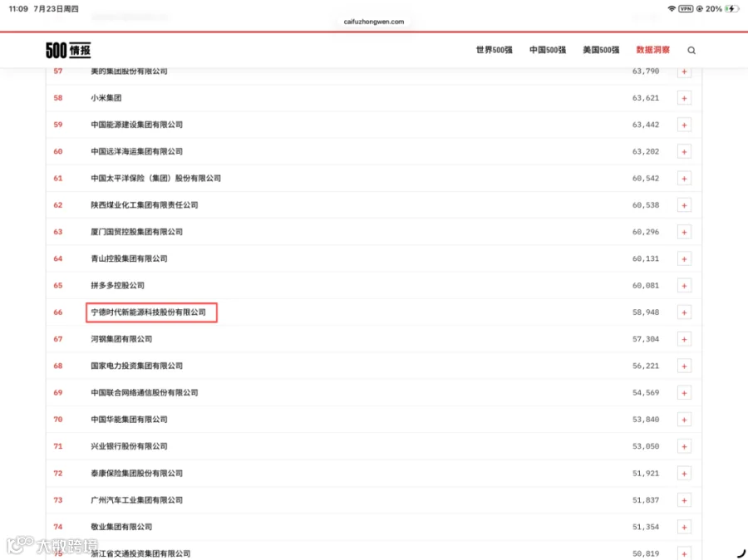Viewport: 748px width, 560px height.
Task: Expand plus for 敬业集团 row
Action: tap(684, 527)
